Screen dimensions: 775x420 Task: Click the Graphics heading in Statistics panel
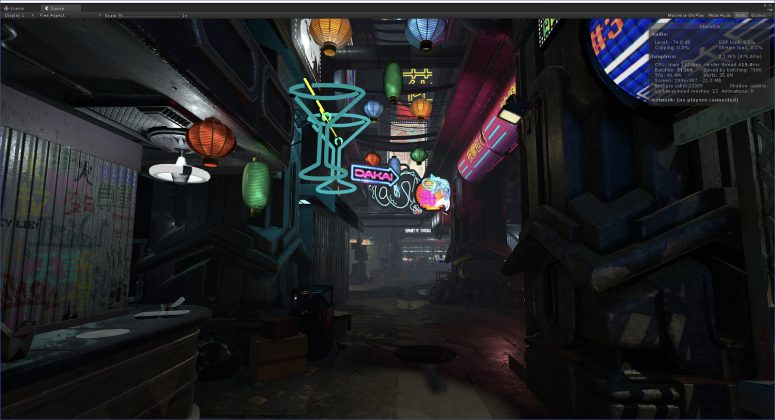pos(663,57)
